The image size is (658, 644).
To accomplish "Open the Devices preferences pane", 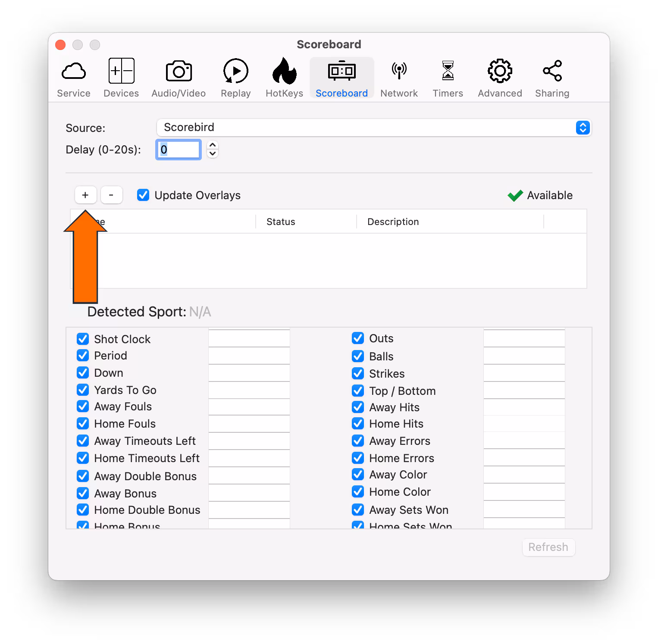I will [121, 79].
